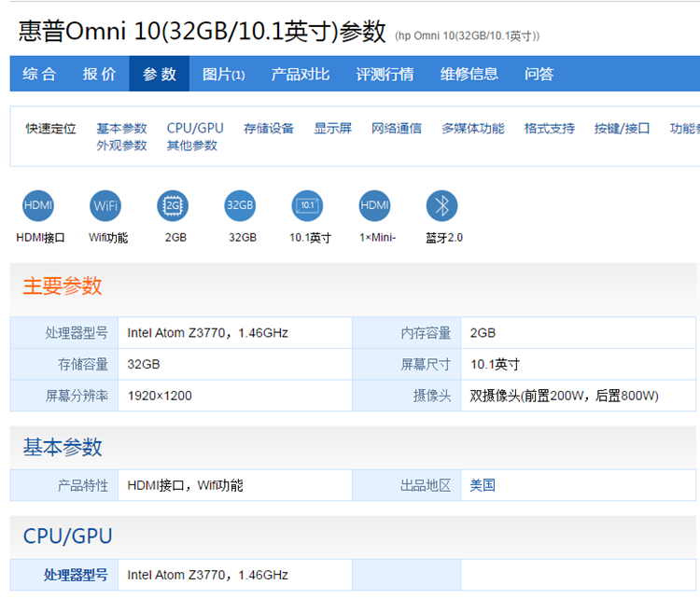Image resolution: width=700 pixels, height=599 pixels.
Task: Jump to 其他参数 section link
Action: (192, 146)
